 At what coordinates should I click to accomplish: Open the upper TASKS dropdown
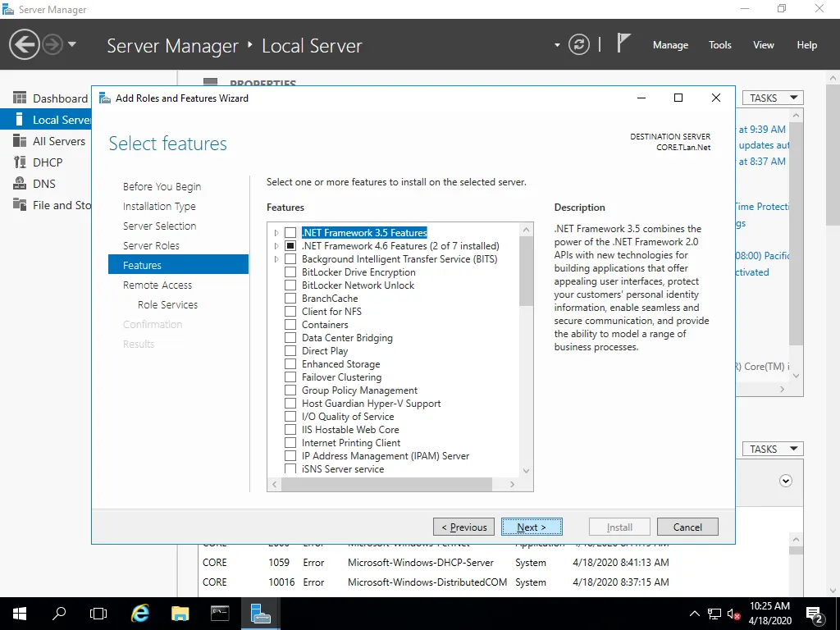[x=773, y=98]
